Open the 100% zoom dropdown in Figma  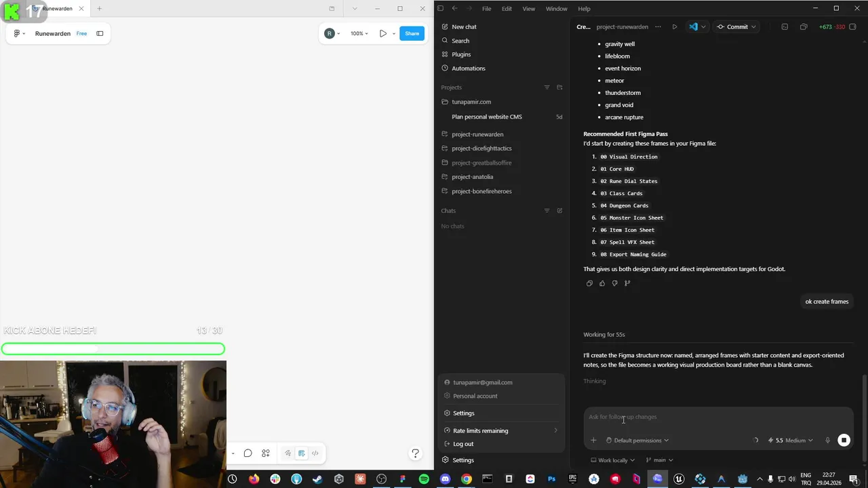[x=359, y=33]
